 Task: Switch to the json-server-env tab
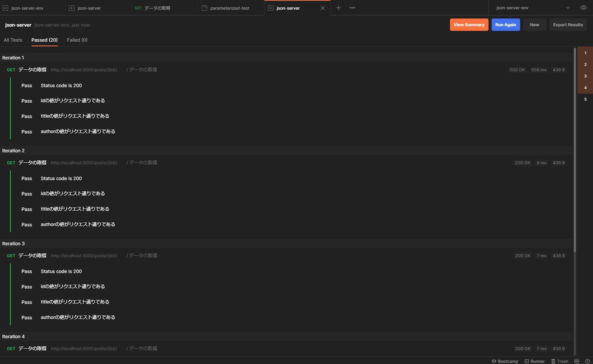point(33,8)
